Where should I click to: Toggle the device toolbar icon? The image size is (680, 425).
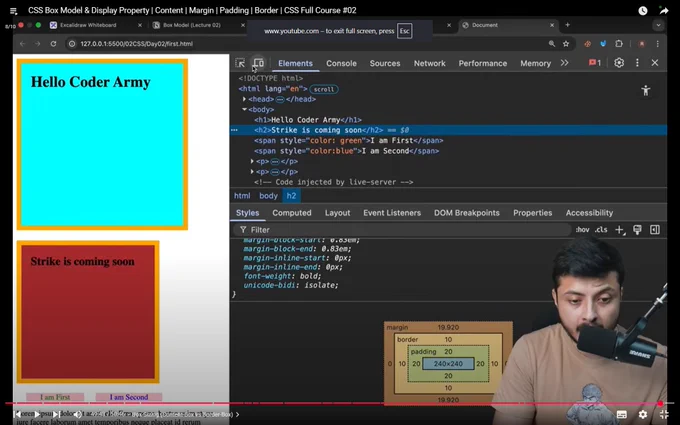[258, 63]
